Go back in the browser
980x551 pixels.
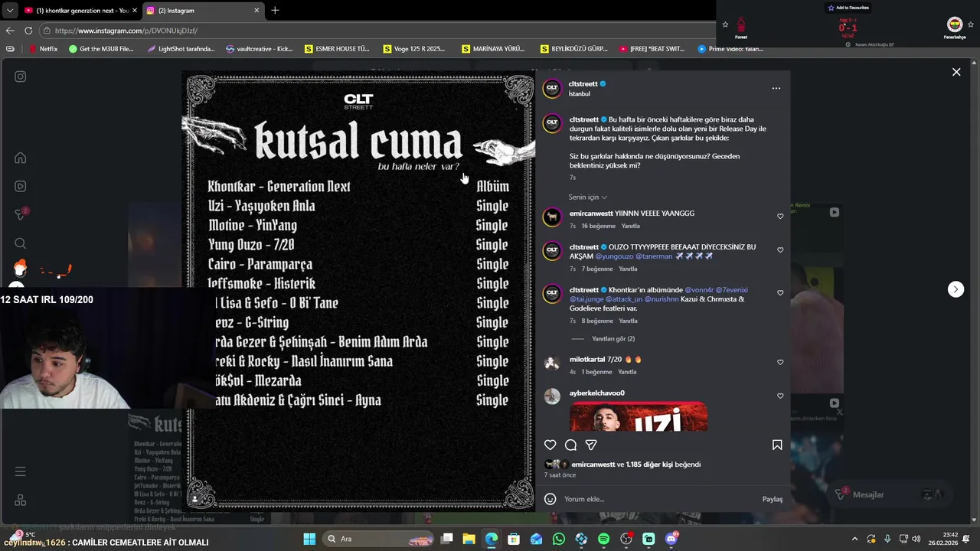click(x=10, y=31)
